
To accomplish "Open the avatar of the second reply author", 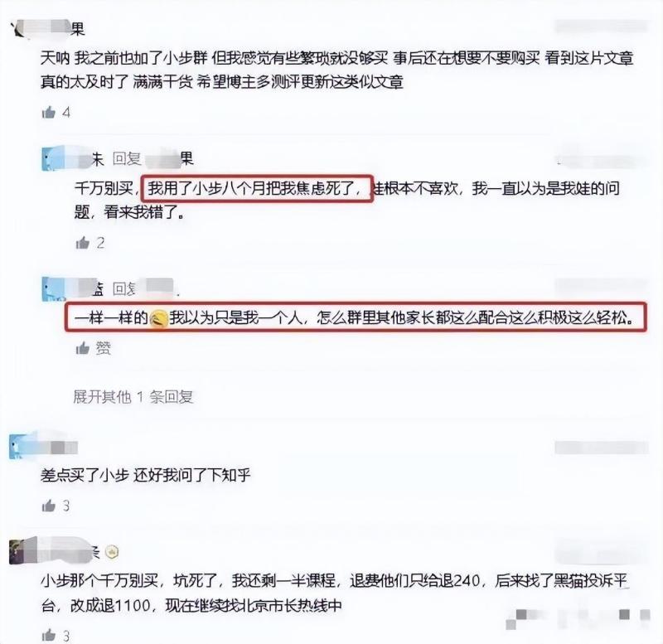I will click(x=52, y=289).
